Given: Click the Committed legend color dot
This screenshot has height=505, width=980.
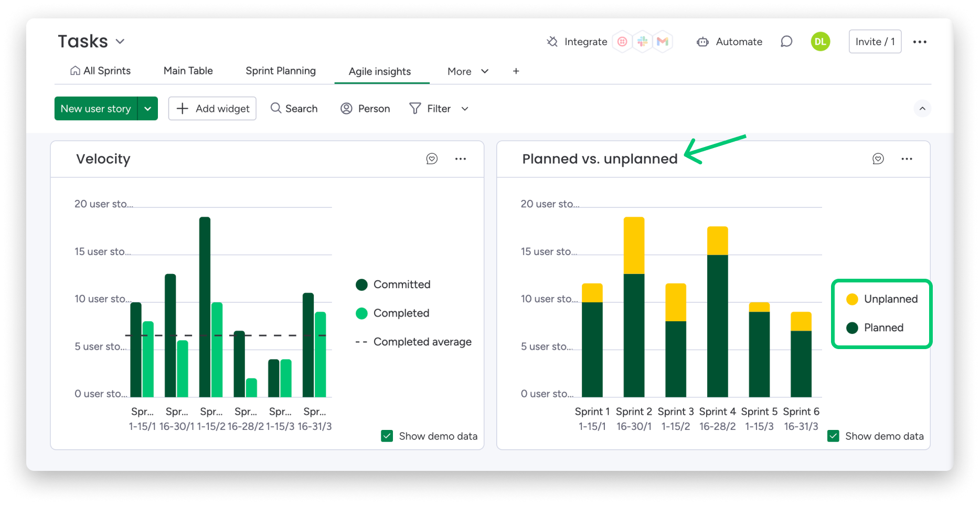Looking at the screenshot, I should (361, 284).
